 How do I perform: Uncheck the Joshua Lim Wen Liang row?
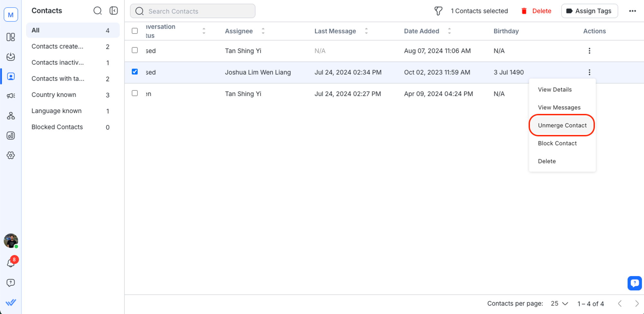point(135,72)
